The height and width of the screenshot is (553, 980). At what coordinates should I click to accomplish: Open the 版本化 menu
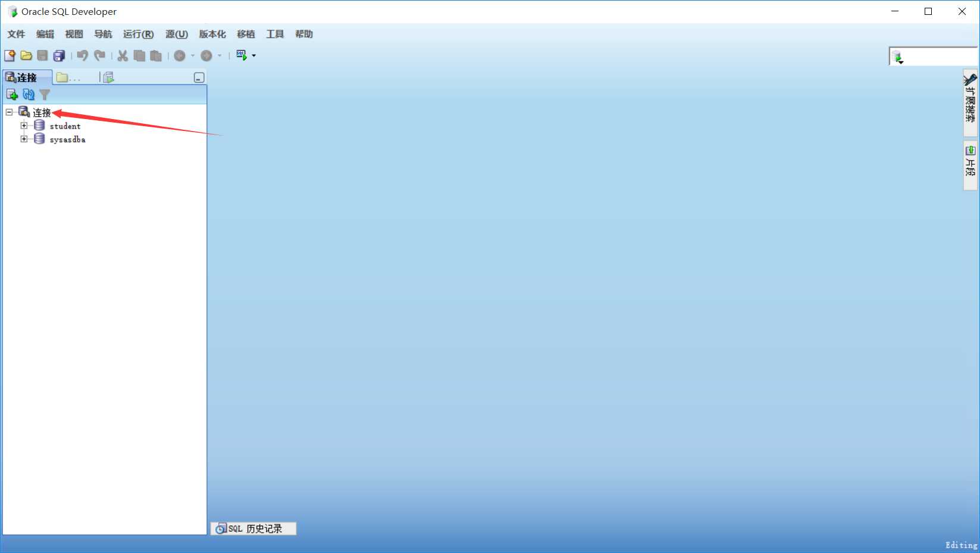(x=212, y=34)
